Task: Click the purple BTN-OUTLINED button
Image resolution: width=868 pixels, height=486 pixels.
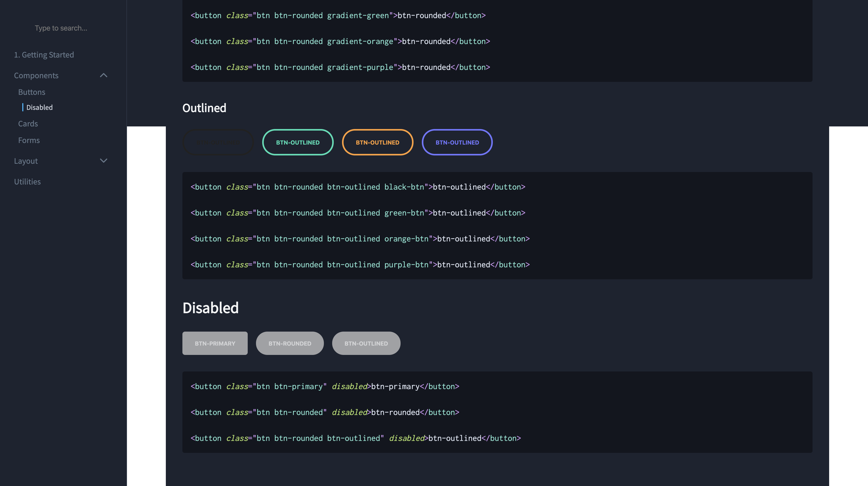Action: 457,142
